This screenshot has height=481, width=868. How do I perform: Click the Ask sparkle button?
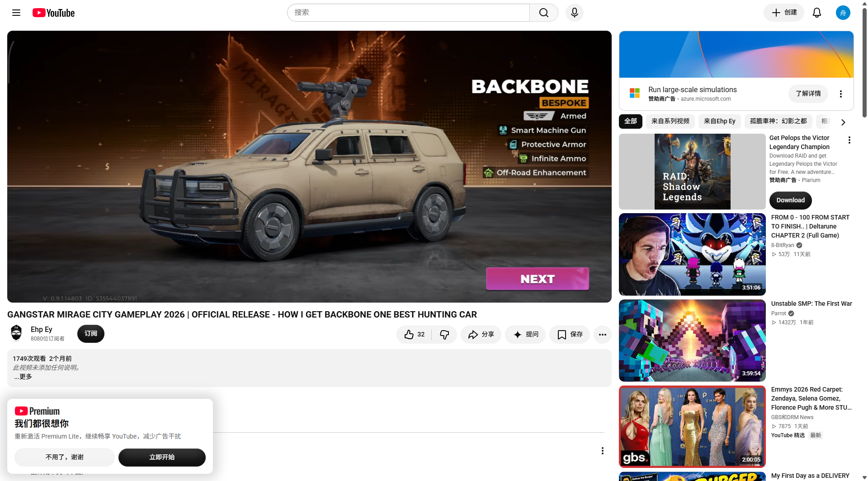pos(525,335)
